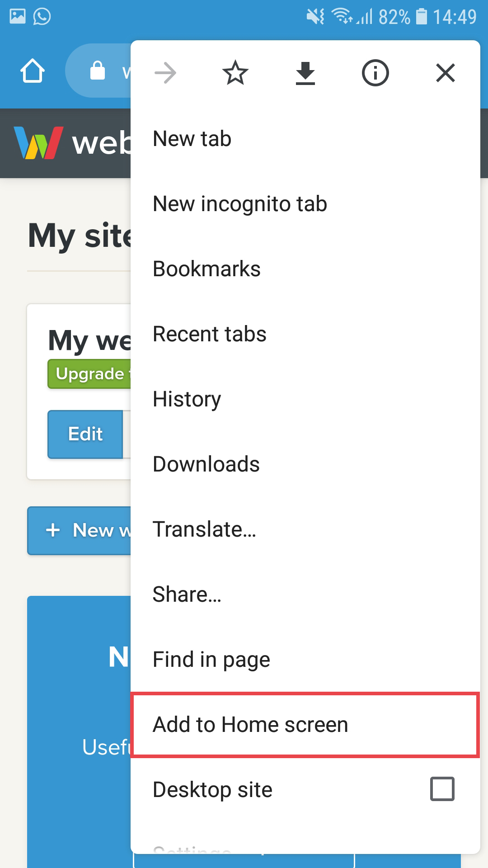The width and height of the screenshot is (488, 868).
Task: Choose Find in page
Action: point(211,660)
